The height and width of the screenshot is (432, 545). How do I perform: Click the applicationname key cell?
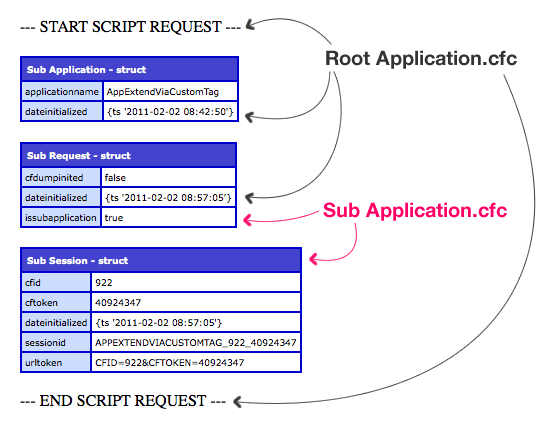tap(62, 92)
